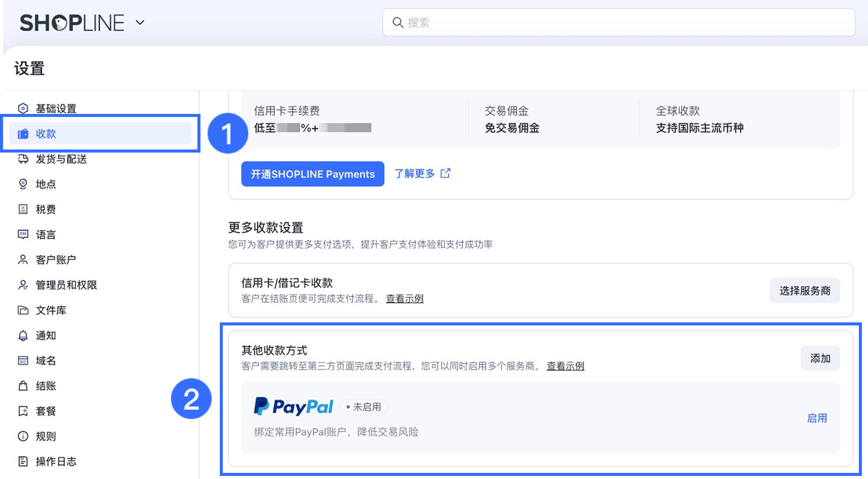This screenshot has height=479, width=868.
Task: Click the location pin icon
Action: 23,184
